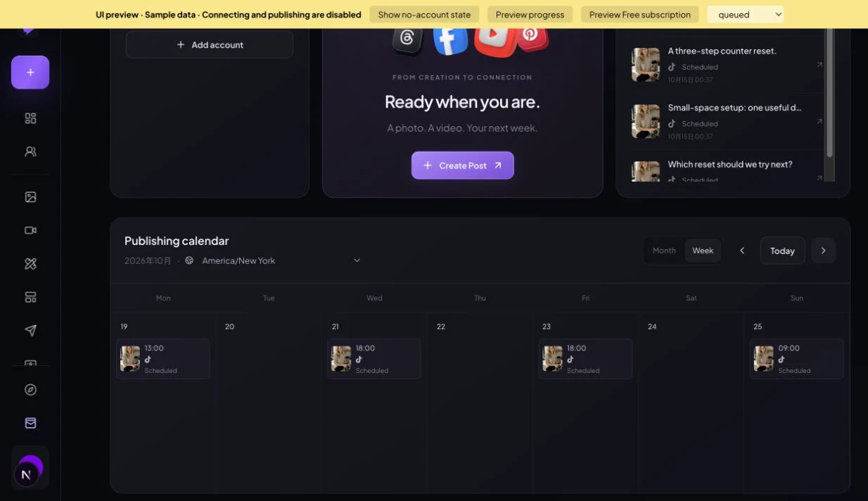868x501 pixels.
Task: Open arrow for 'A three-step counter reset' post
Action: pyautogui.click(x=819, y=65)
